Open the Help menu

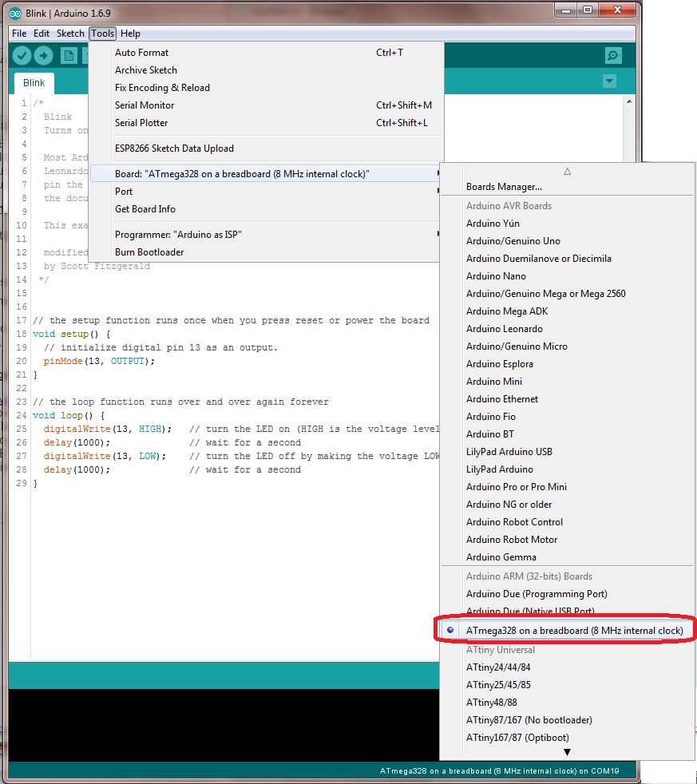click(130, 34)
